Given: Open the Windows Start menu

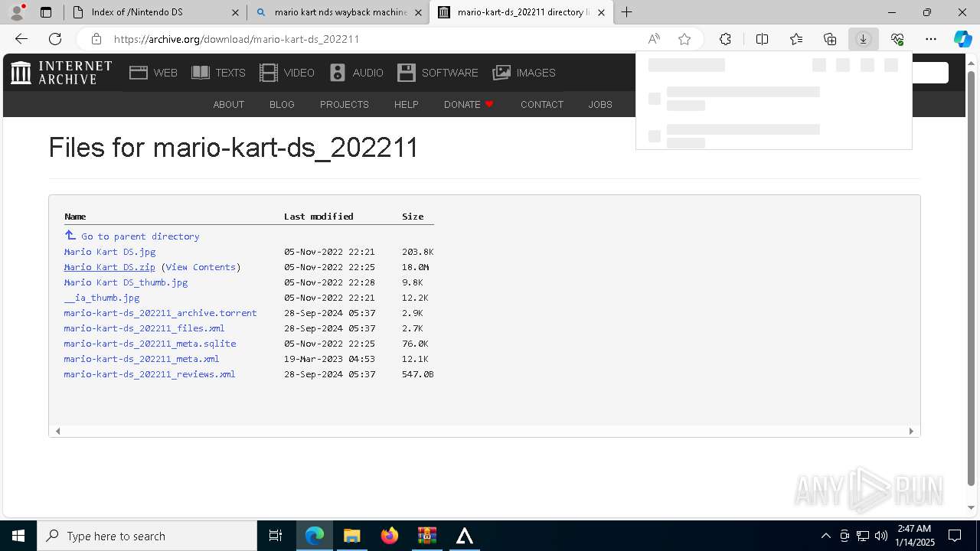Looking at the screenshot, I should tap(18, 536).
